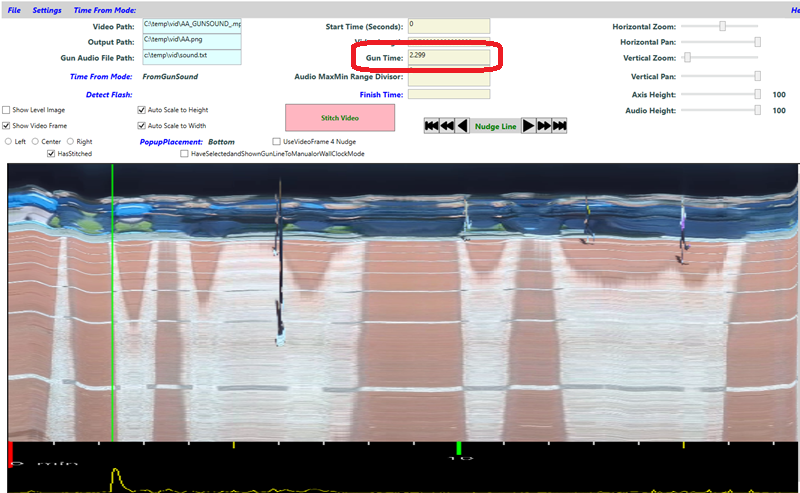Select the Center radio button

35,142
